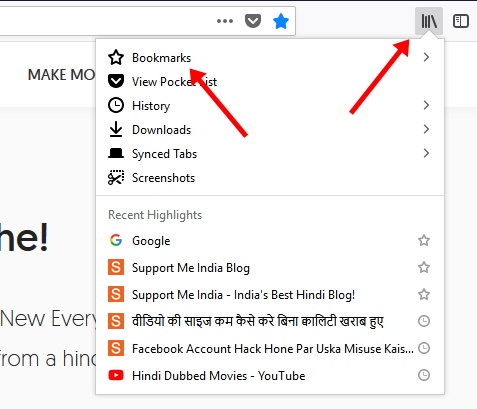Screen dimensions: 477x409
Task: Click clock icon on Facebook Account Hack row
Action: 424,348
